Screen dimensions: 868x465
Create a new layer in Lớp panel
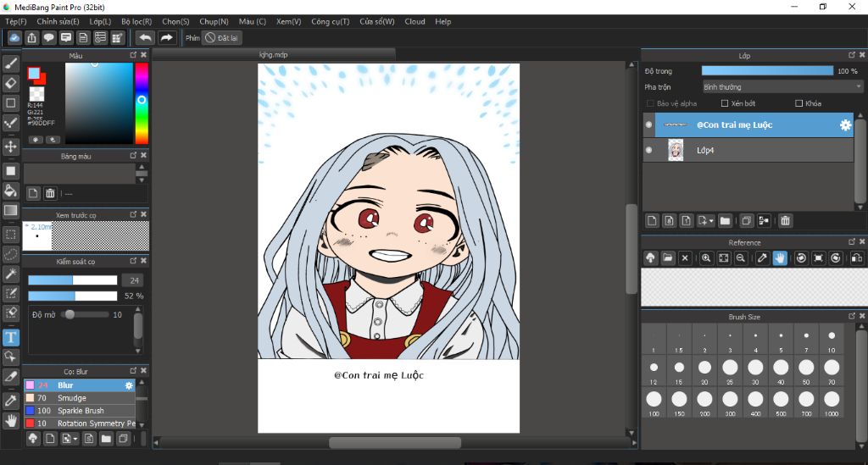click(x=652, y=220)
